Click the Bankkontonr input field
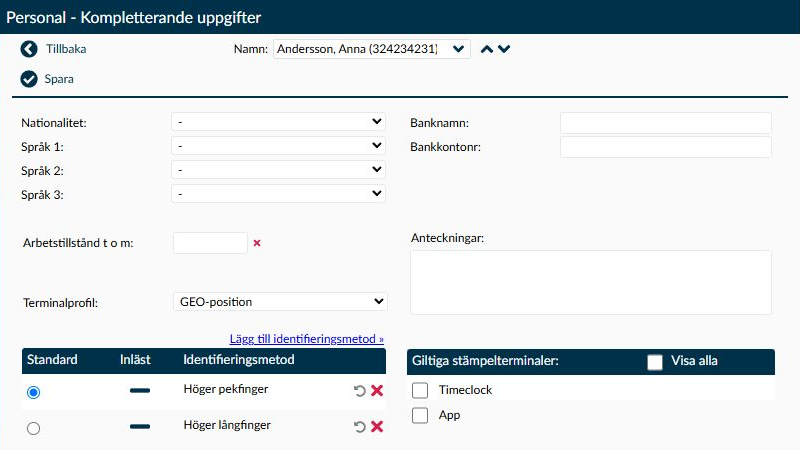Screen dimensions: 800x450 [x=666, y=147]
